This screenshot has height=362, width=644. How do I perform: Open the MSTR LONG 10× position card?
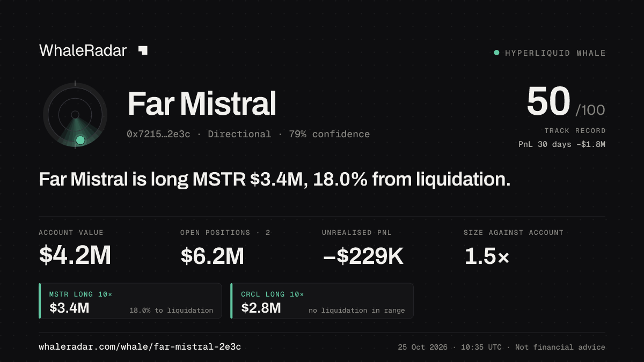coord(130,301)
